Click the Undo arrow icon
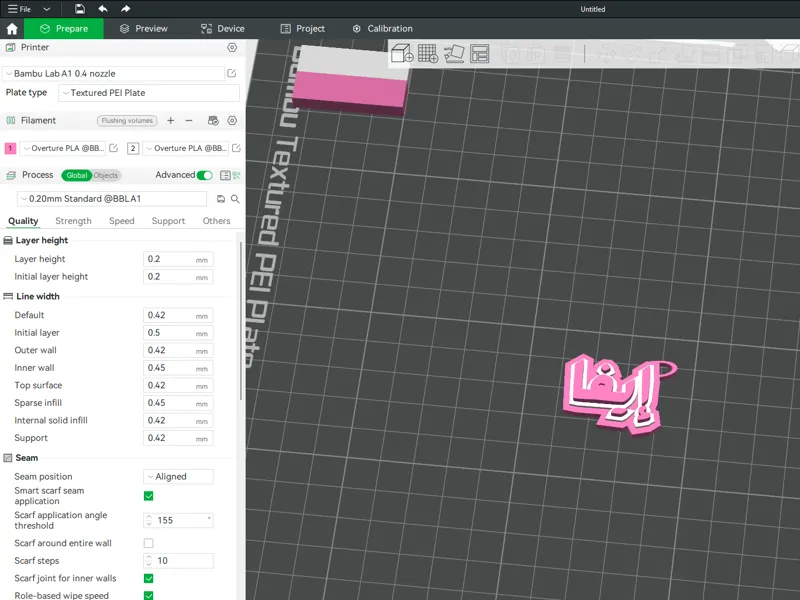 point(103,9)
